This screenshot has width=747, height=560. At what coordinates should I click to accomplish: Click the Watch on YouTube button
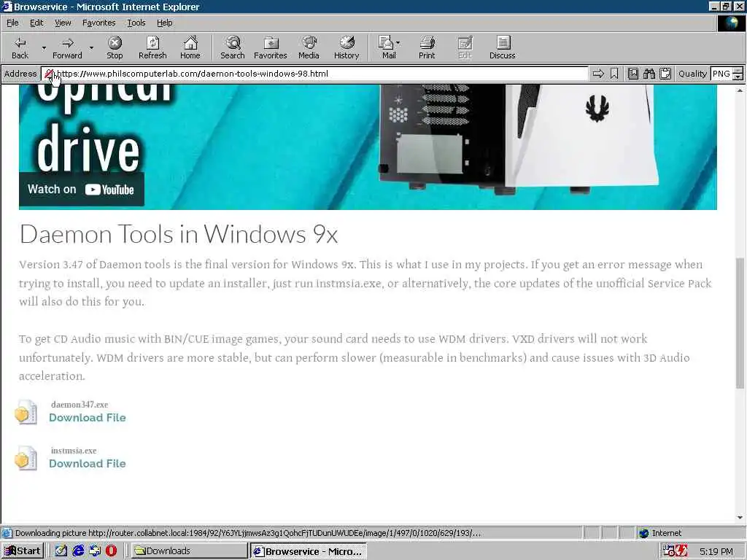81,190
